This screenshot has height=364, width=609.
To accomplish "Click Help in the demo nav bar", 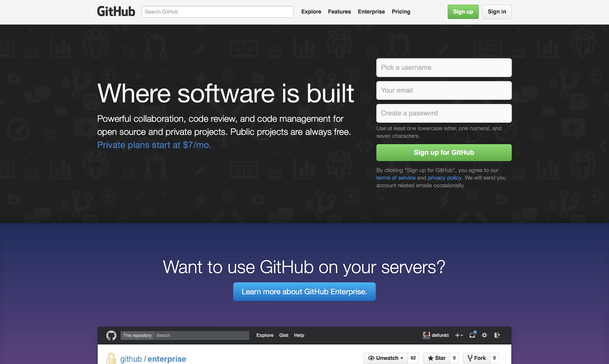I will (x=299, y=335).
